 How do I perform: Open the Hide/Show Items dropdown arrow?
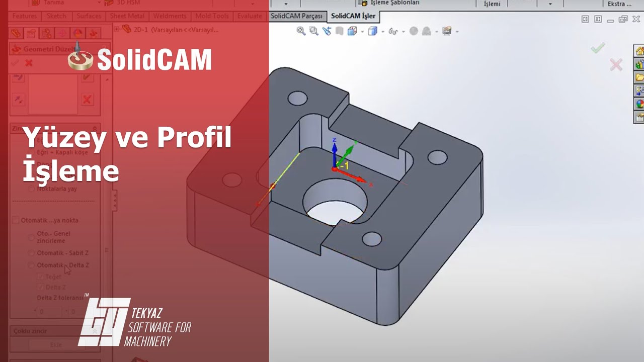[404, 32]
